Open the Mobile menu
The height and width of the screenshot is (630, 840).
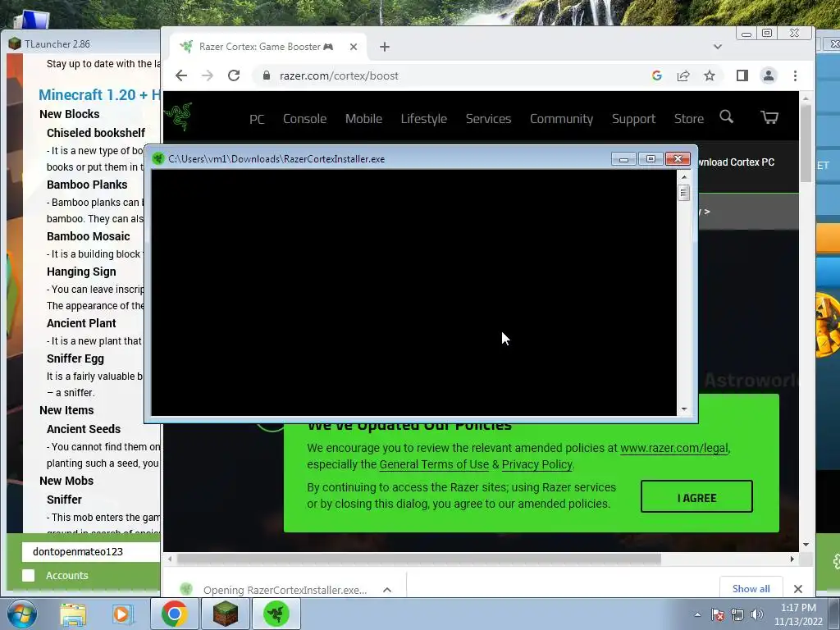tap(363, 119)
